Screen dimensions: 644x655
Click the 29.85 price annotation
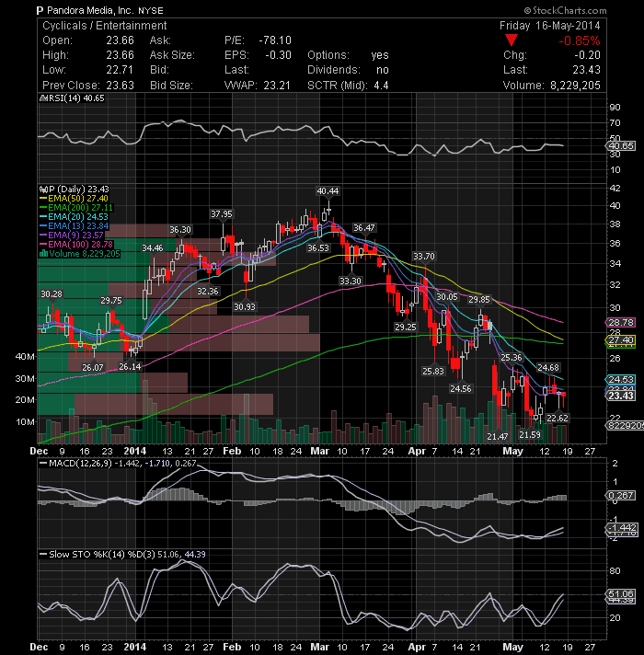(479, 300)
